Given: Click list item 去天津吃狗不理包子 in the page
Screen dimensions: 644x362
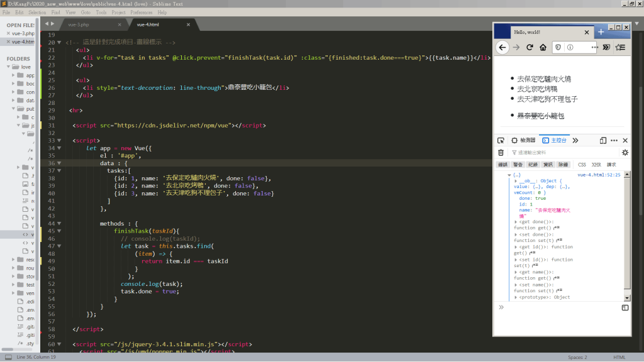Looking at the screenshot, I should (548, 99).
